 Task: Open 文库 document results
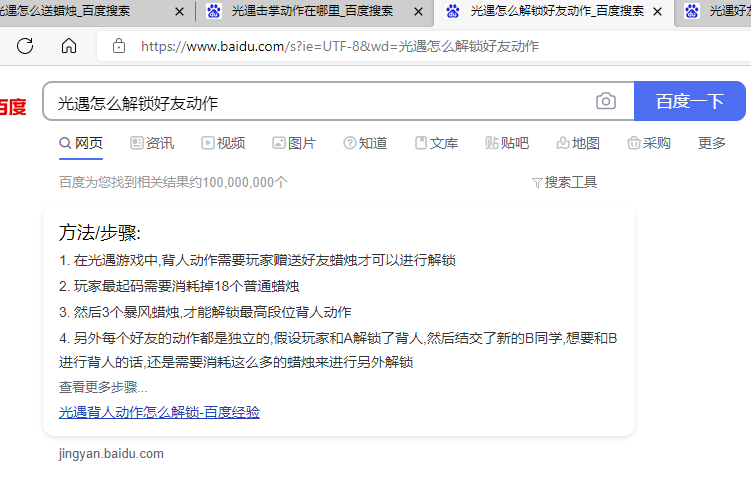pyautogui.click(x=436, y=143)
